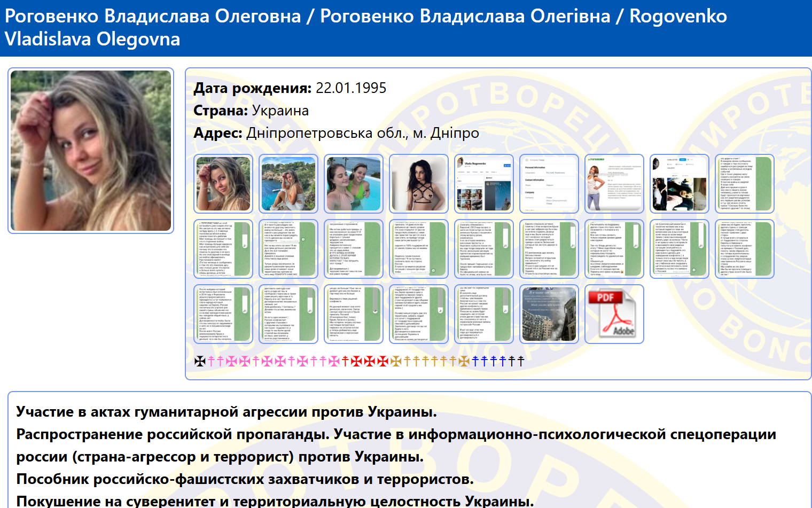The height and width of the screenshot is (508, 812).
Task: Open the swimming pool photo thumbnail
Action: click(354, 184)
